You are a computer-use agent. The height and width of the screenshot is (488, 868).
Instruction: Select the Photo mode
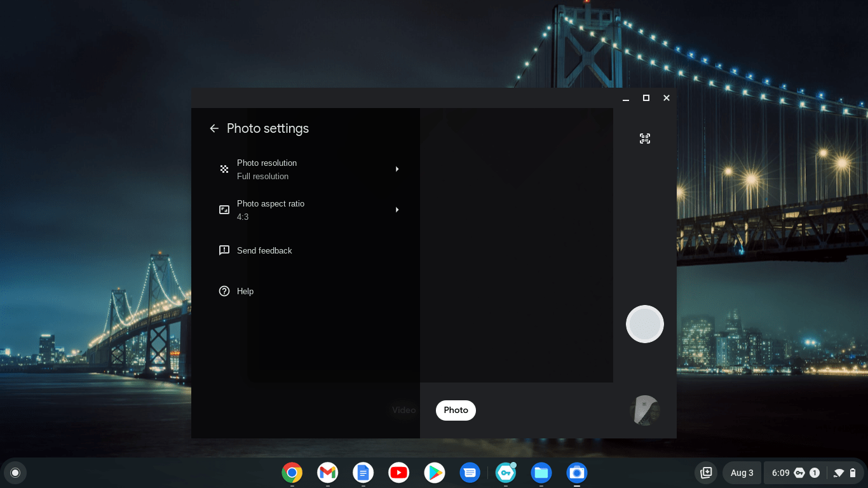point(456,410)
